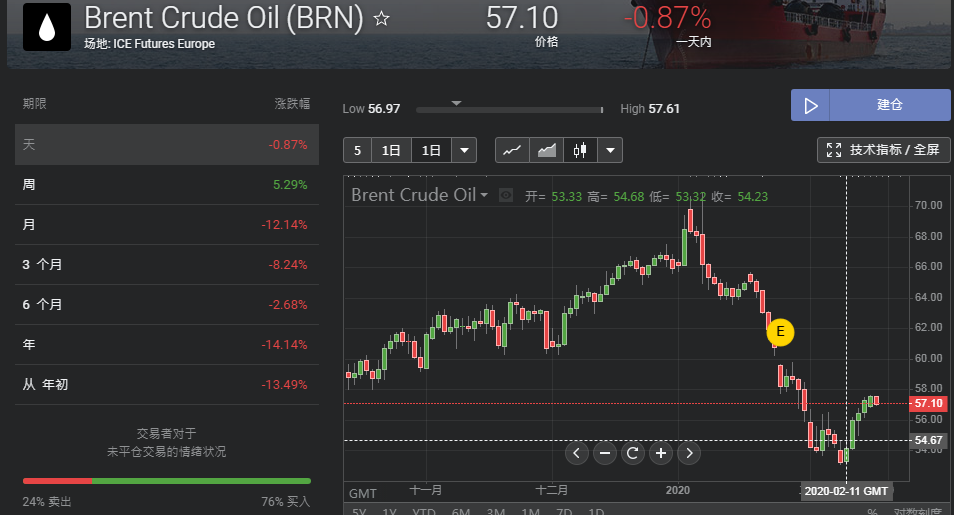Select the area chart type icon
This screenshot has width=954, height=515.
click(x=546, y=151)
